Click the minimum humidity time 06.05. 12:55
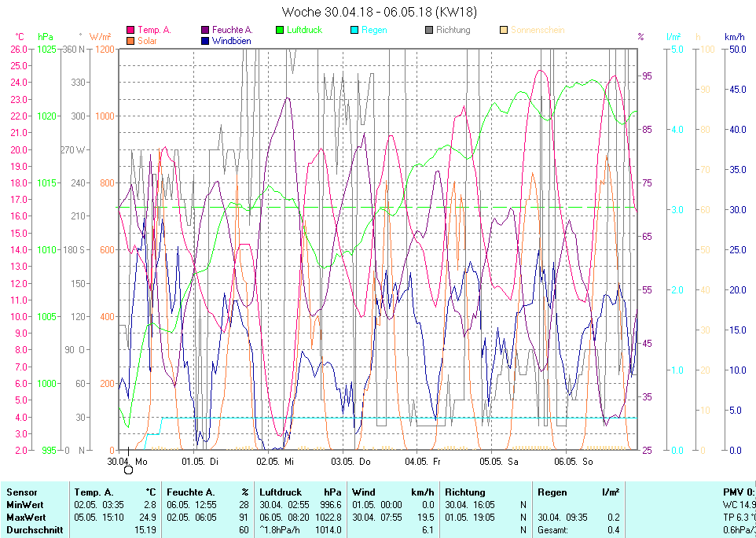The image size is (756, 538). (x=192, y=505)
